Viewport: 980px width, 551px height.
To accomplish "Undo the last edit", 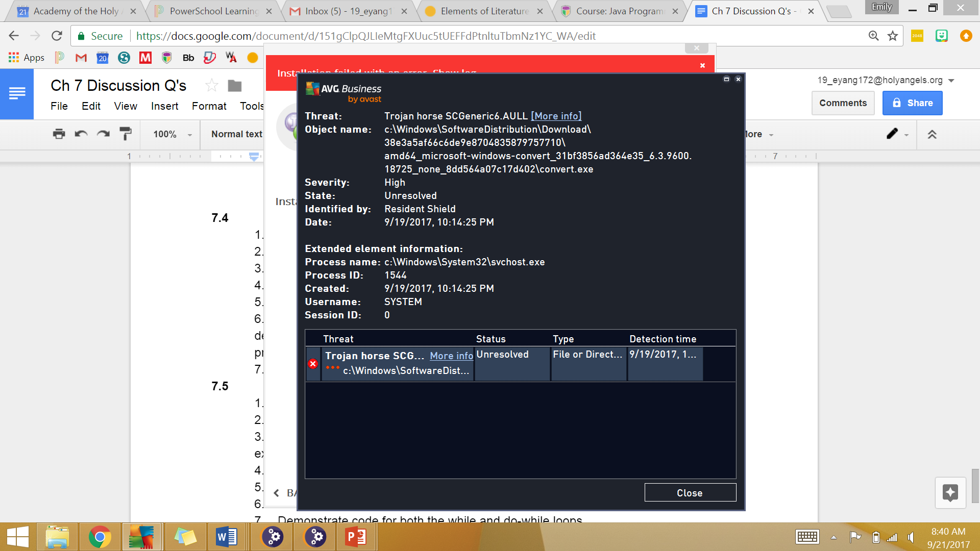I will point(81,134).
